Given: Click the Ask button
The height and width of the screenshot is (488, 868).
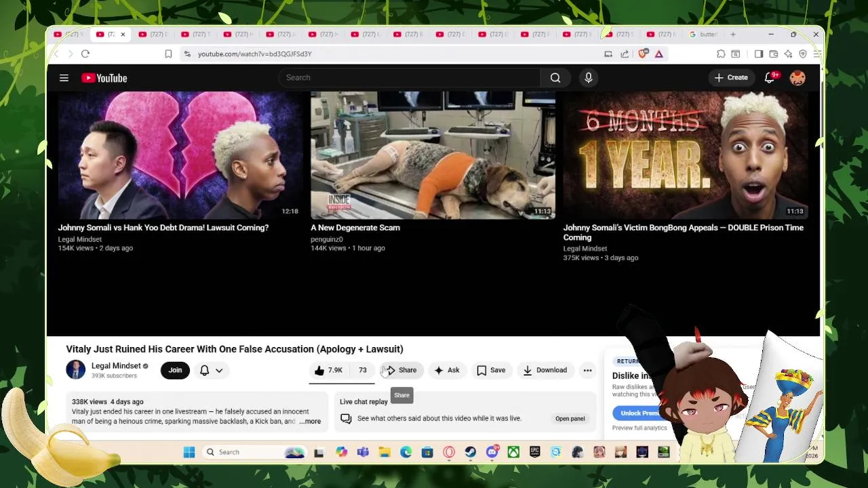Looking at the screenshot, I should click(x=447, y=370).
